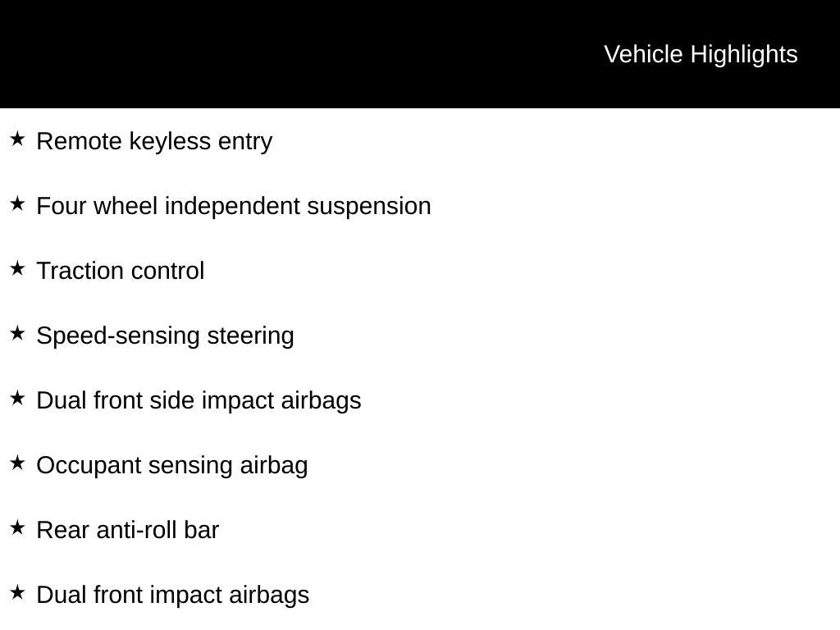Click the Rear anti-roll bar text
Viewport: 840px width, 630px height.
(x=128, y=530)
